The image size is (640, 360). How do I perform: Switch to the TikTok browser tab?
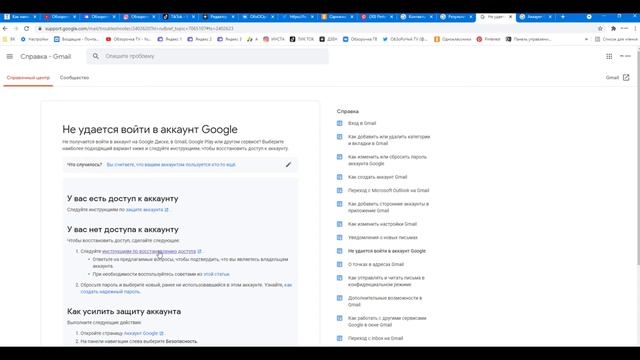(x=180, y=17)
